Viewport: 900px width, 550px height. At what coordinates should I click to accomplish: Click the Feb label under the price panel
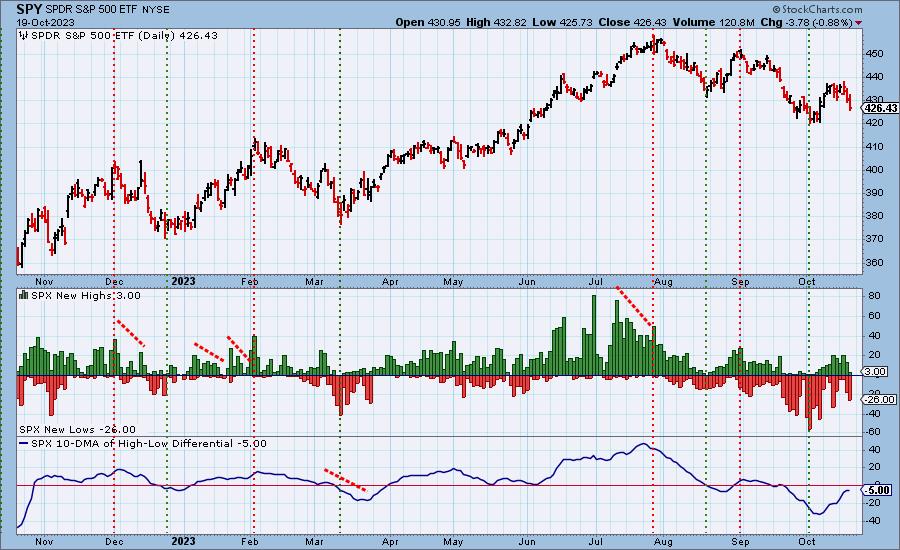click(250, 282)
